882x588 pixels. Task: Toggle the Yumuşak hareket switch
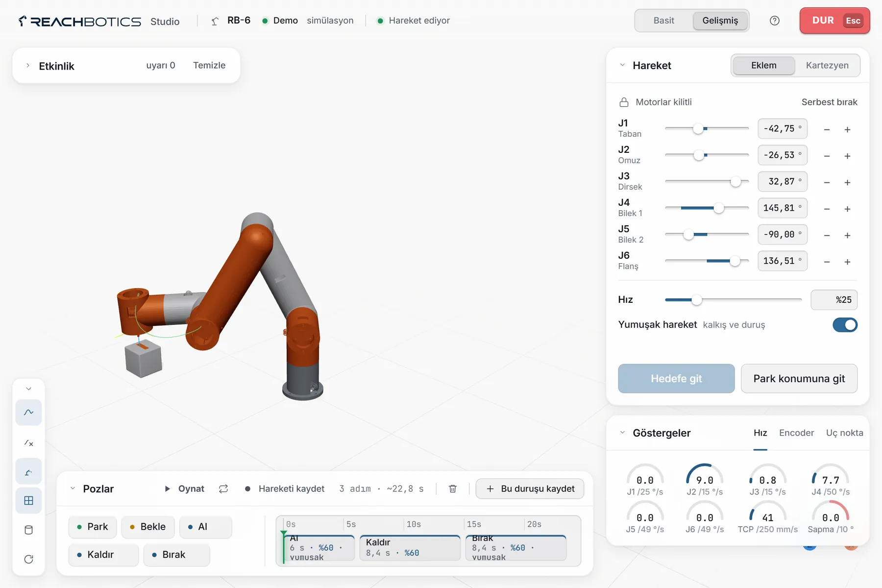pos(845,325)
